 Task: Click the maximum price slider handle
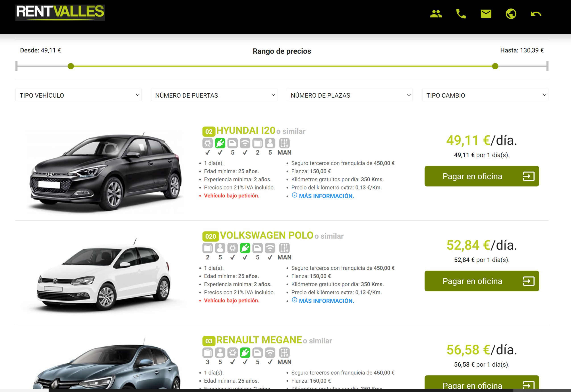pyautogui.click(x=495, y=66)
